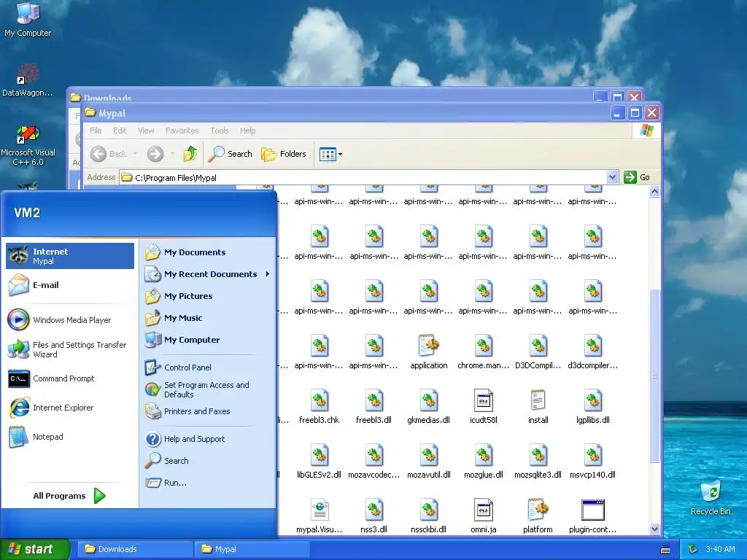Select the mypal.VisualElements file
This screenshot has height=560, width=747.
click(320, 516)
